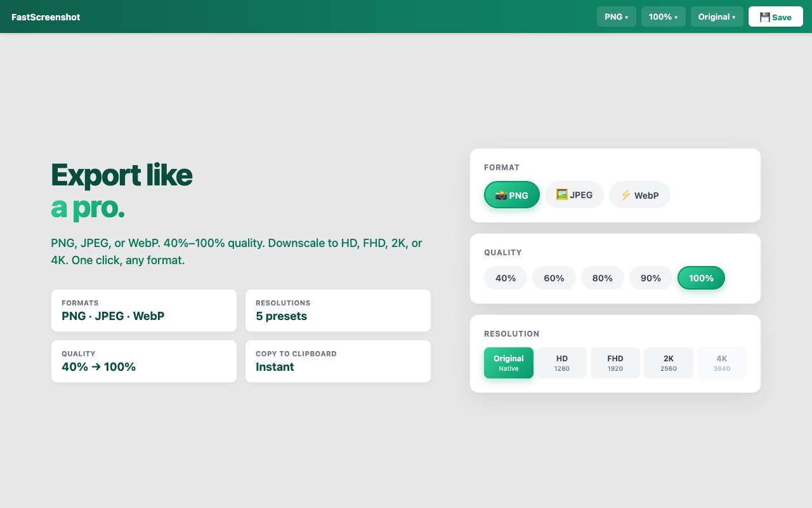
Task: Click the picture icon on the JPEG pill
Action: pos(562,194)
